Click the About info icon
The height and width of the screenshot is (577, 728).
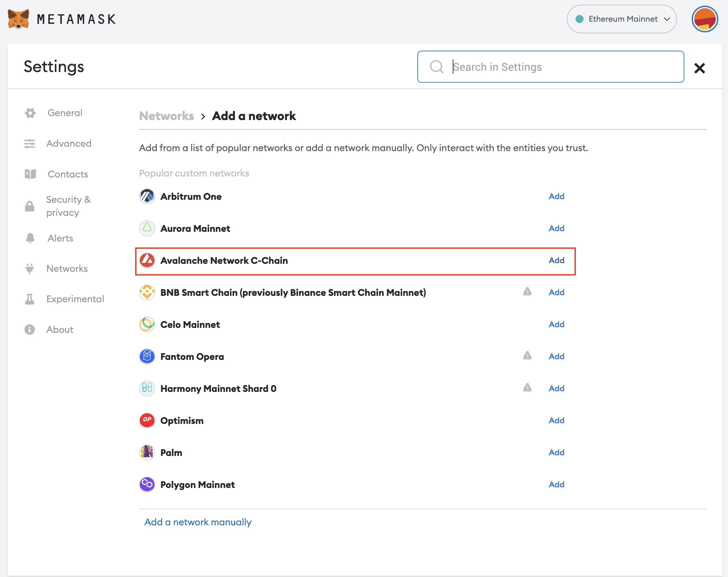[30, 330]
